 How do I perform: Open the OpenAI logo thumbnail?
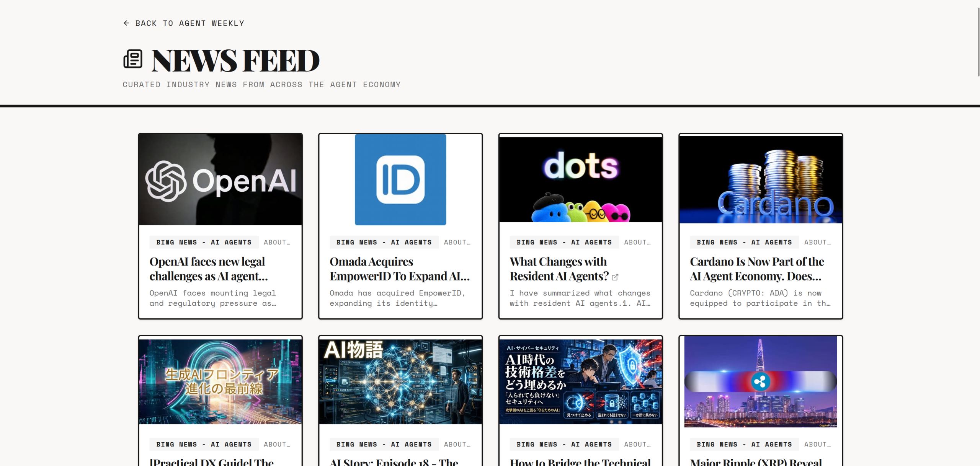tap(220, 179)
